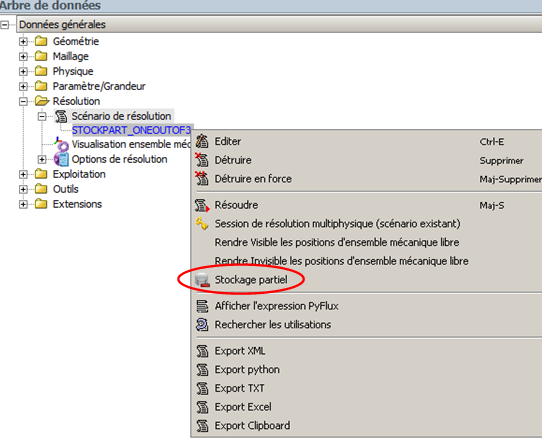Click the Scénario de résolution scroll icon
This screenshot has height=438, width=542.
click(x=61, y=116)
